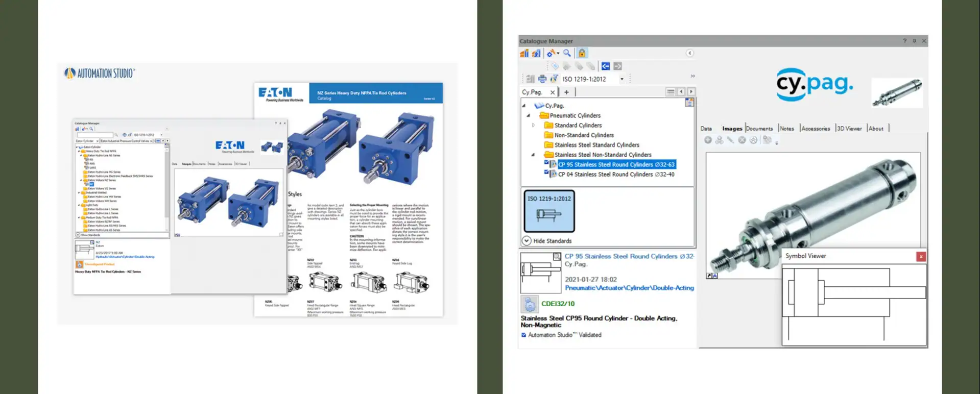Open the tab list button
This screenshot has width=980, height=394.
(x=671, y=92)
